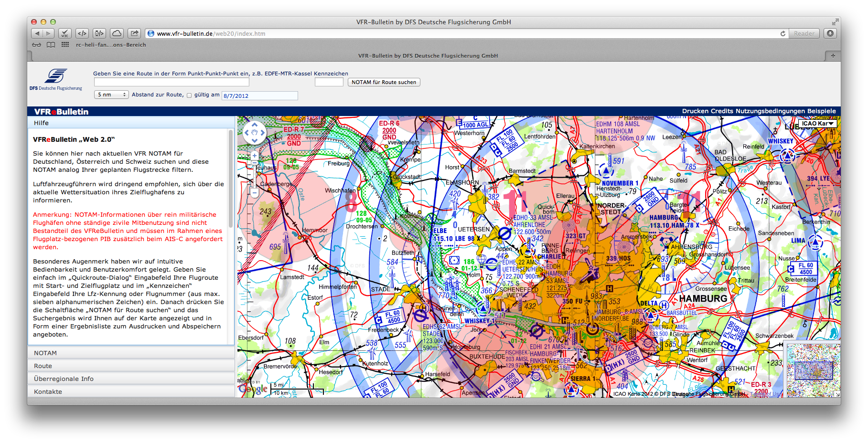Open the Credits menu item
The width and height of the screenshot is (868, 443).
point(722,111)
